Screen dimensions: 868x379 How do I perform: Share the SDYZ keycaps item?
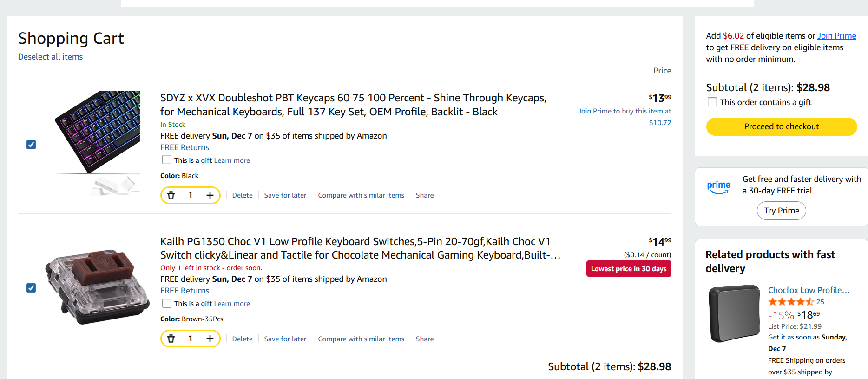tap(424, 195)
